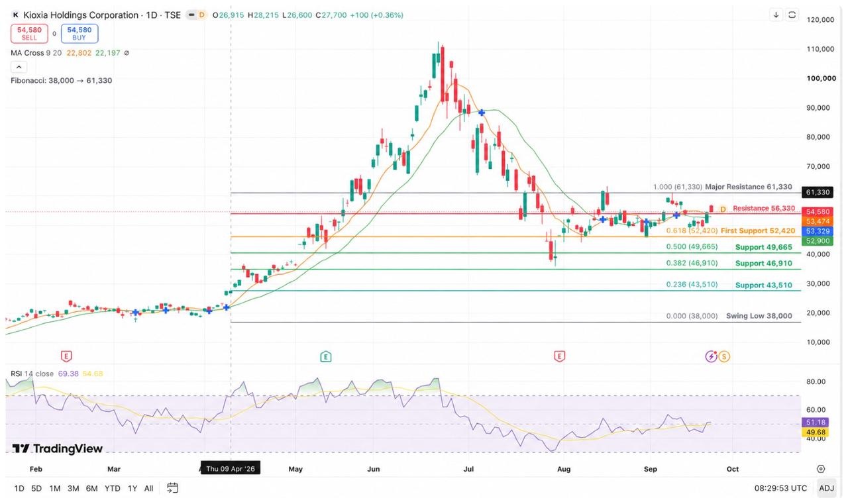Select the 1Y time range
The width and height of the screenshot is (848, 504).
pos(132,488)
